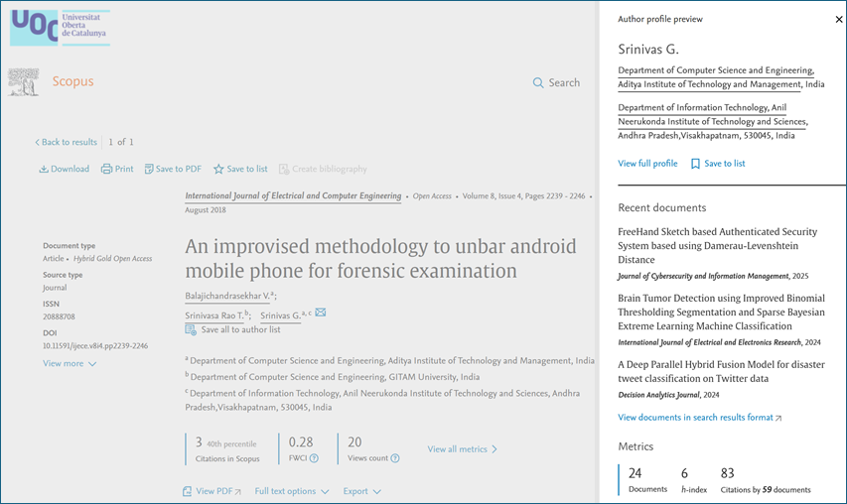Click the Save to PDF icon
This screenshot has height=504, width=847.
149,170
